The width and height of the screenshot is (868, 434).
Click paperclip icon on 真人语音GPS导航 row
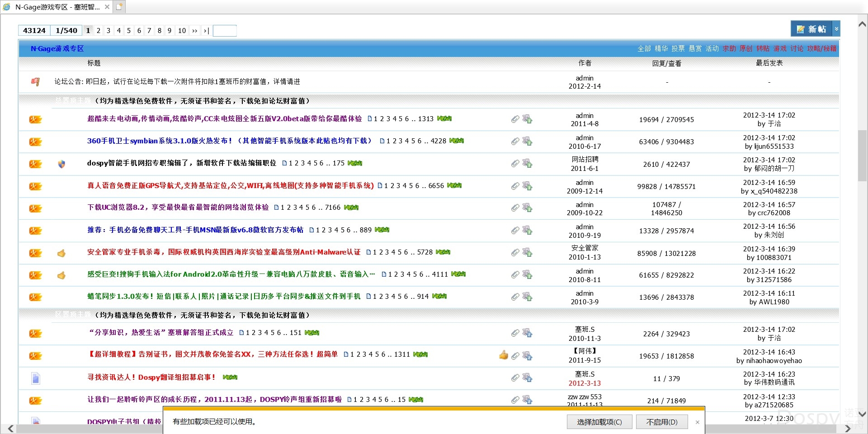(x=515, y=186)
